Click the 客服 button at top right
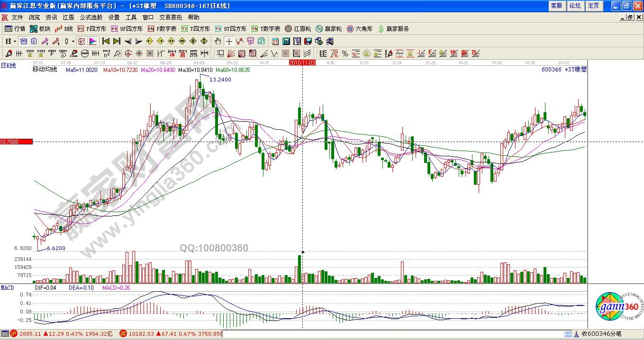 point(556,6)
